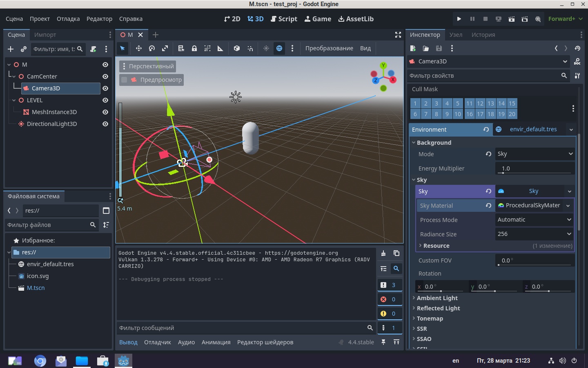Revert the Background Mode value
This screenshot has height=368, width=588.
click(x=488, y=154)
